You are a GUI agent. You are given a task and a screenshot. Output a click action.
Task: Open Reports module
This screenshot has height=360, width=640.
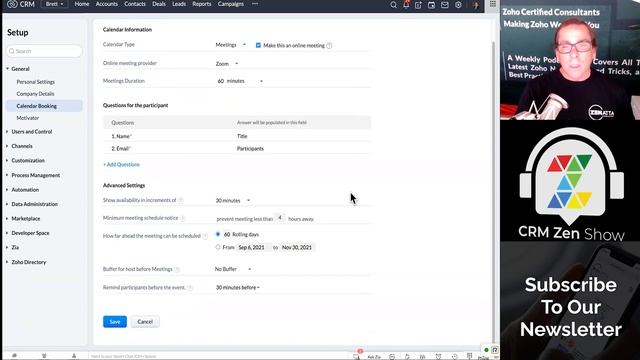[202, 4]
